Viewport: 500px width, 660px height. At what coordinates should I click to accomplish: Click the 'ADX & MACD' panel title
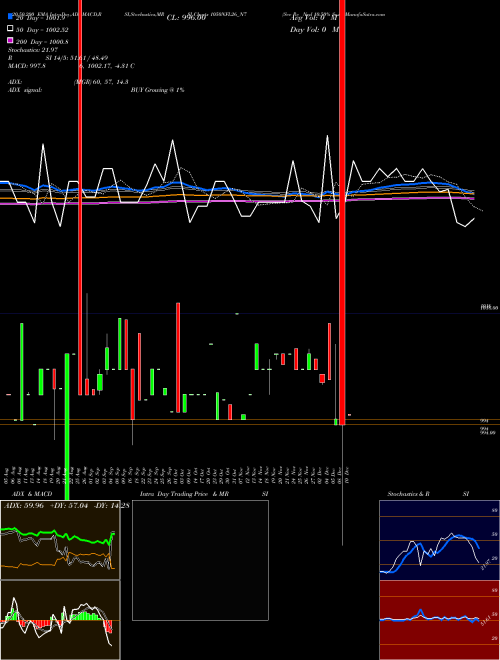click(x=32, y=494)
